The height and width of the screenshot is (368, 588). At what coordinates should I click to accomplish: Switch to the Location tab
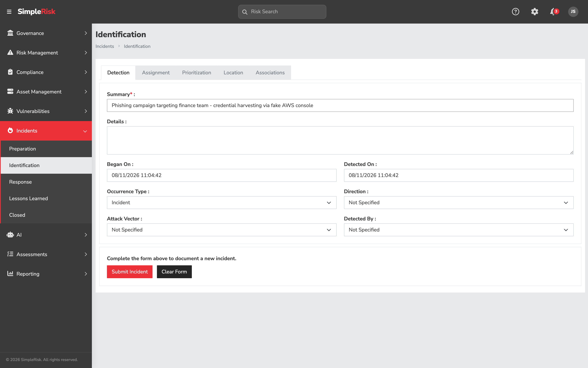click(233, 72)
